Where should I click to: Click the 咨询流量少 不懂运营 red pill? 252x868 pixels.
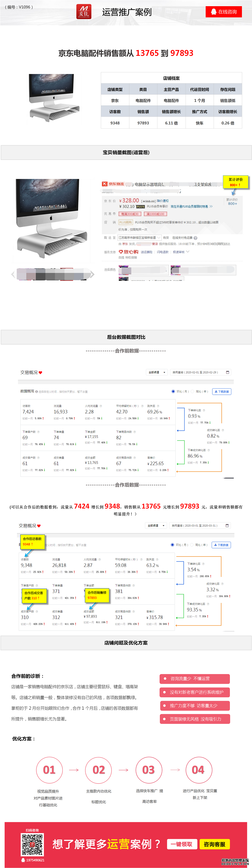point(195,679)
